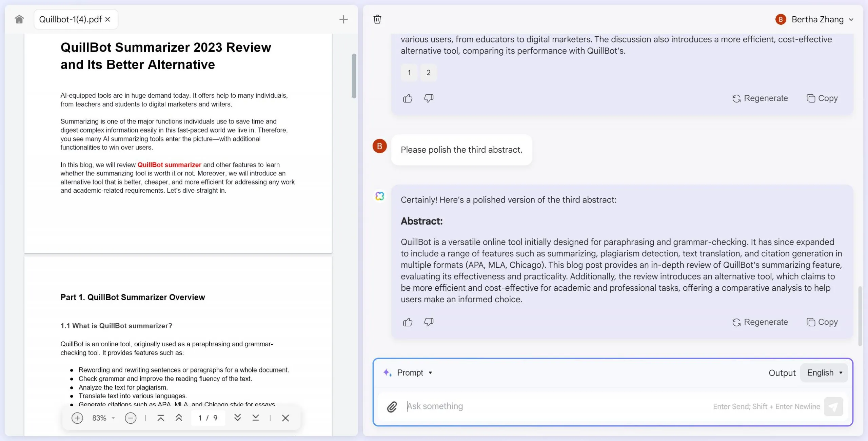Click the trash delete icon in top toolbar

click(x=378, y=19)
